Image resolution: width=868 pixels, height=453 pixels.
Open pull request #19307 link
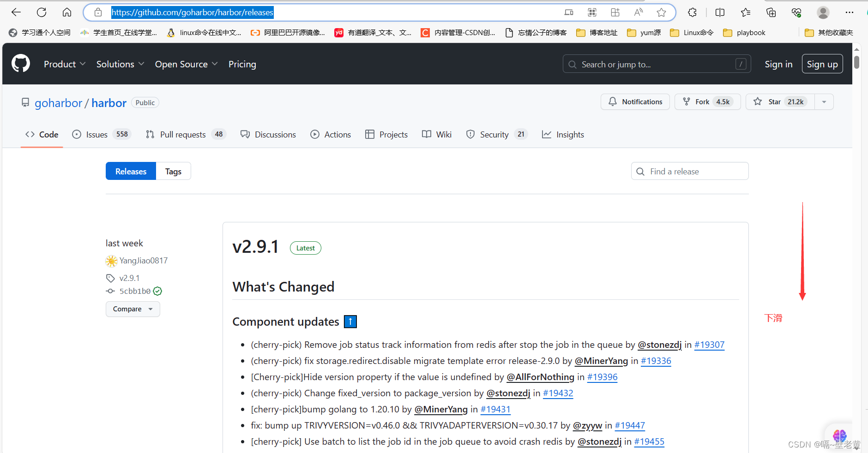pyautogui.click(x=709, y=345)
